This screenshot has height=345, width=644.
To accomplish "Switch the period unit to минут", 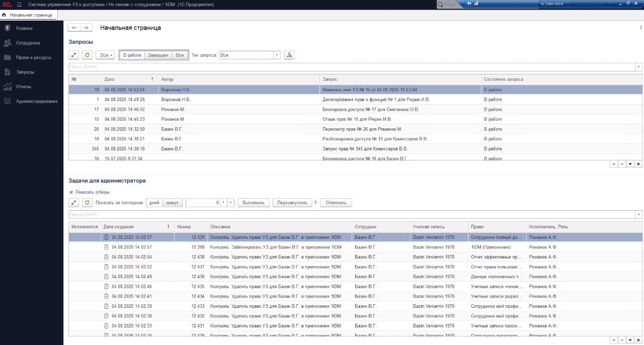I will 172,203.
